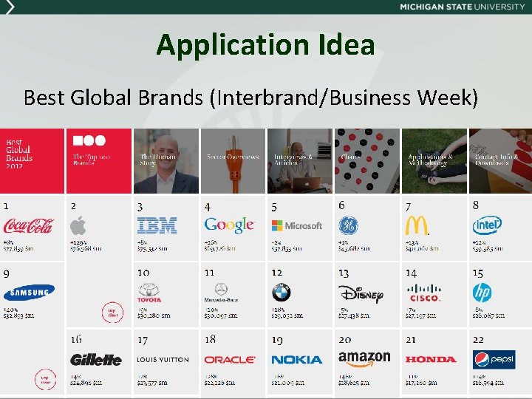Click the Amazon logo ranked 20
Screen dimensions: 532x399
click(364, 359)
